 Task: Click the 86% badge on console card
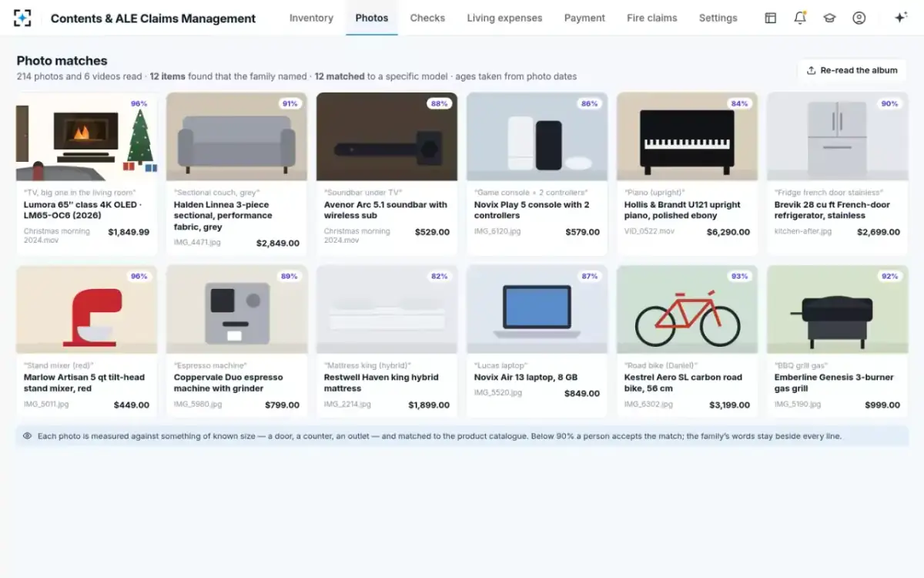tap(590, 104)
